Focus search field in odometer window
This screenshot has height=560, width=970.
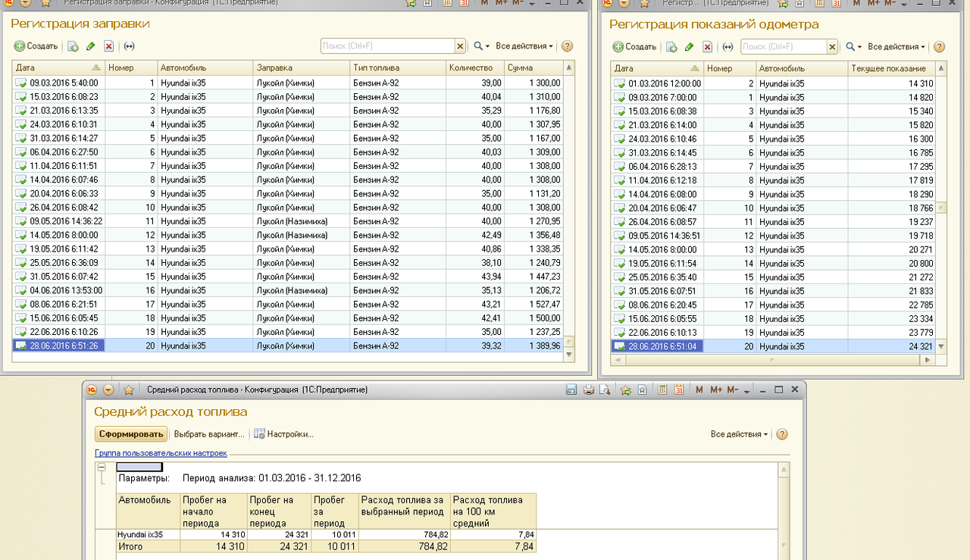click(784, 47)
